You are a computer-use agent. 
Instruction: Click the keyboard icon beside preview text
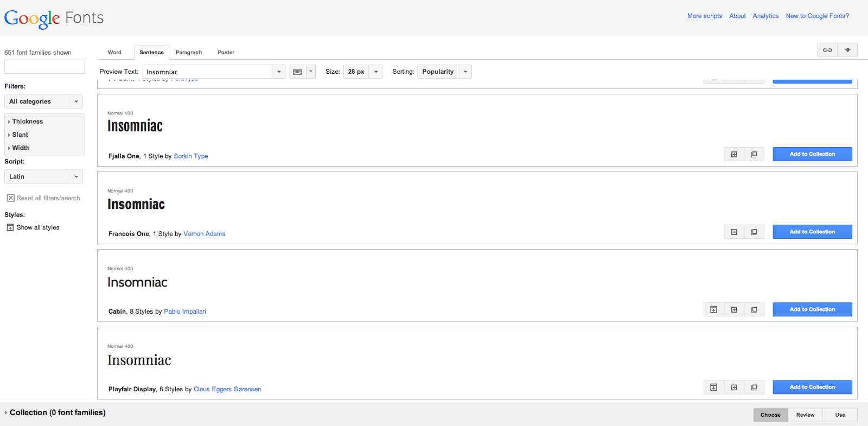297,72
